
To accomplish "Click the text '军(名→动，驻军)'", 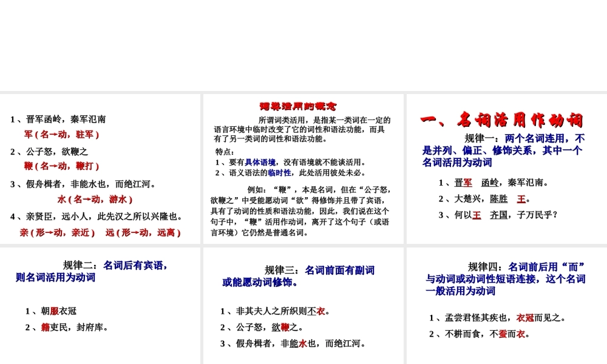I will 61,135.
